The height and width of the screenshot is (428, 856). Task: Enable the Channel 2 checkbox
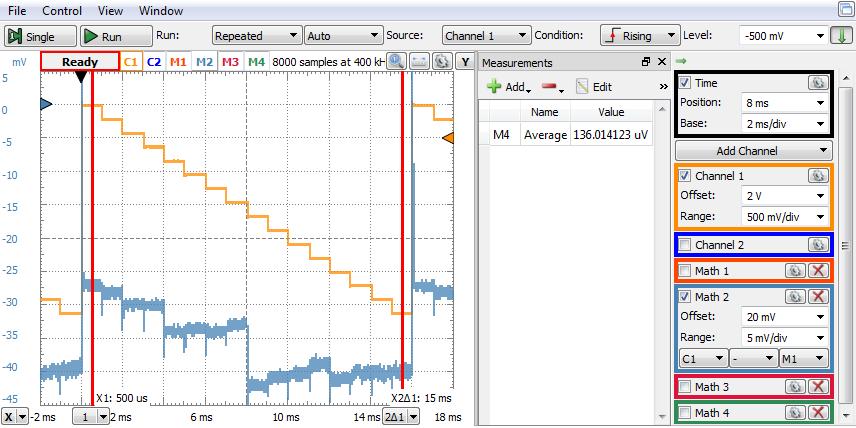pyautogui.click(x=686, y=245)
